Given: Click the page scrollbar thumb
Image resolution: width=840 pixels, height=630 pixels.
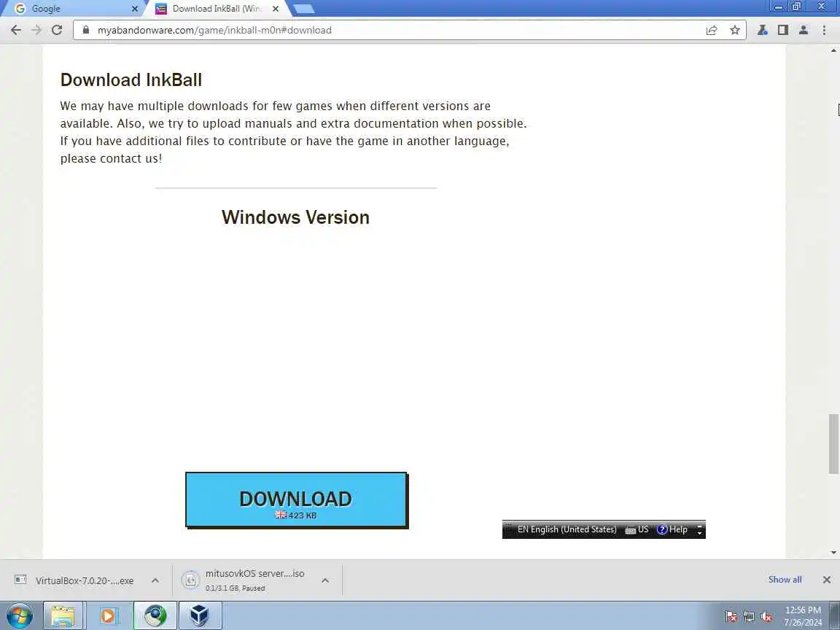Looking at the screenshot, I should [833, 443].
